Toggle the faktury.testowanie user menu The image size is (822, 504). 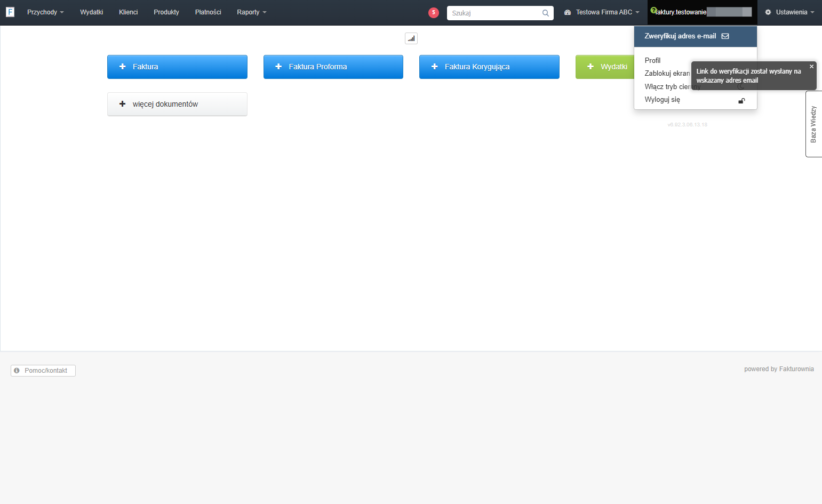click(x=702, y=12)
